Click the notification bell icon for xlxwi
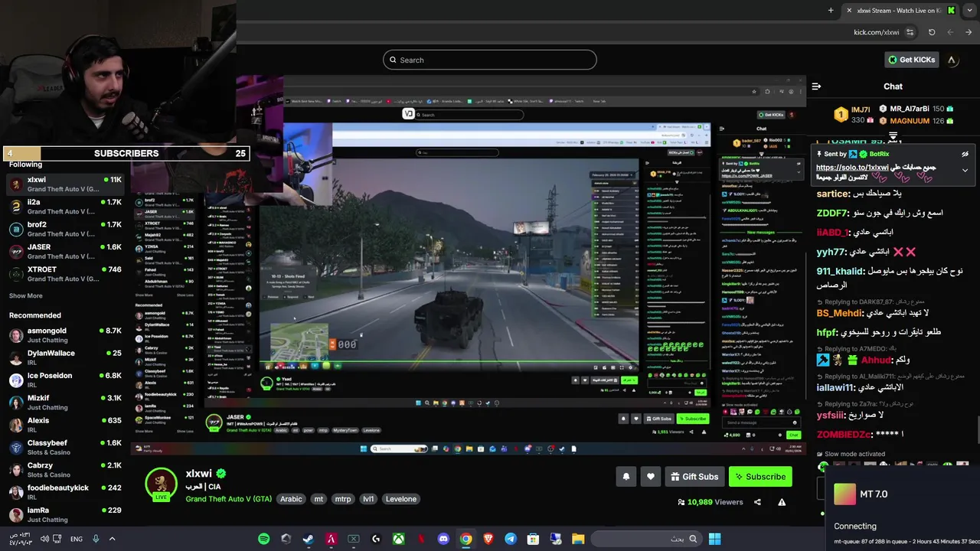This screenshot has width=980, height=551. click(x=626, y=477)
